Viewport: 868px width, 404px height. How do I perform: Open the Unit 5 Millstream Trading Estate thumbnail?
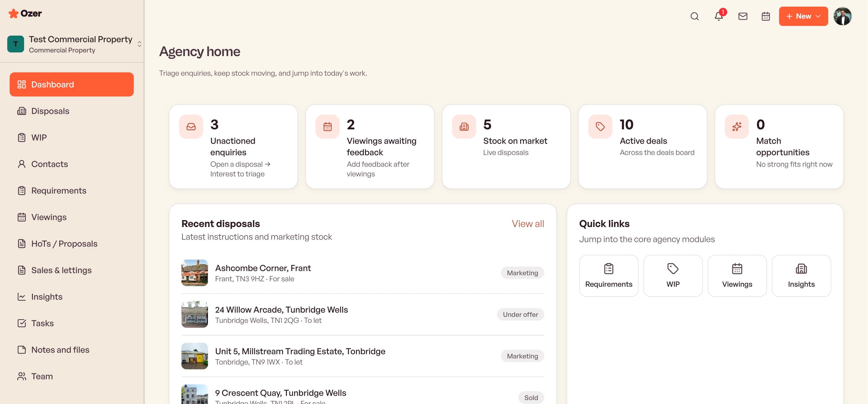pyautogui.click(x=195, y=356)
